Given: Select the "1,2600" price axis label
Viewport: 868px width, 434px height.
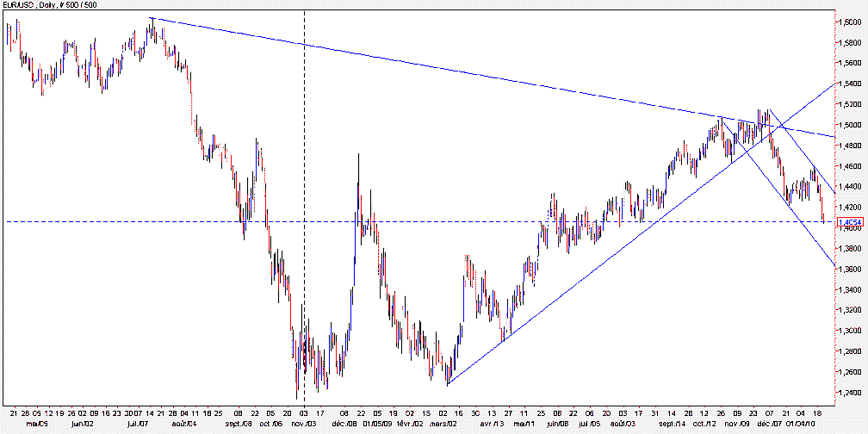Looking at the screenshot, I should coord(850,372).
